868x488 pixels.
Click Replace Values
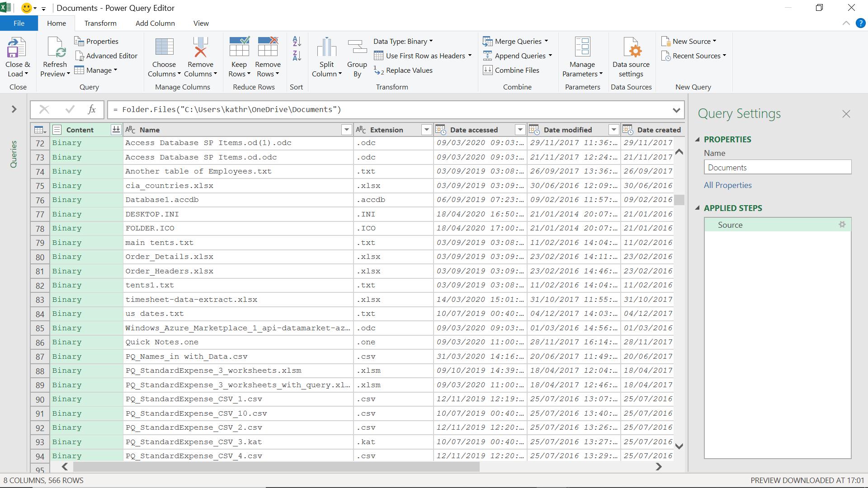[403, 70]
